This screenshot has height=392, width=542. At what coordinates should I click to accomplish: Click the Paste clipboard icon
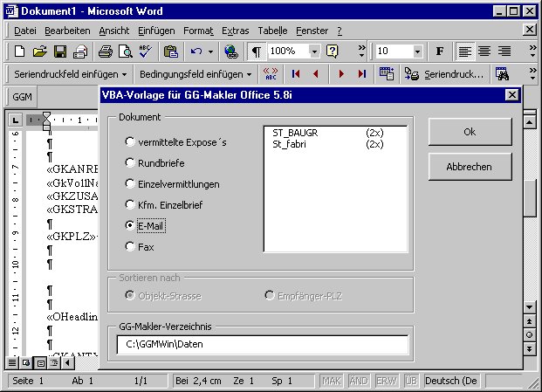pos(171,52)
